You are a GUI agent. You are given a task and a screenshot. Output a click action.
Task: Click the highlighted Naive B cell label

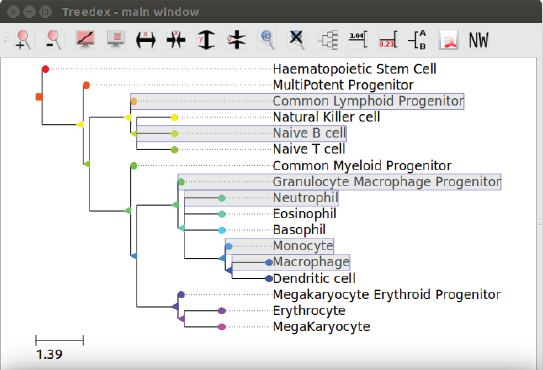(309, 133)
